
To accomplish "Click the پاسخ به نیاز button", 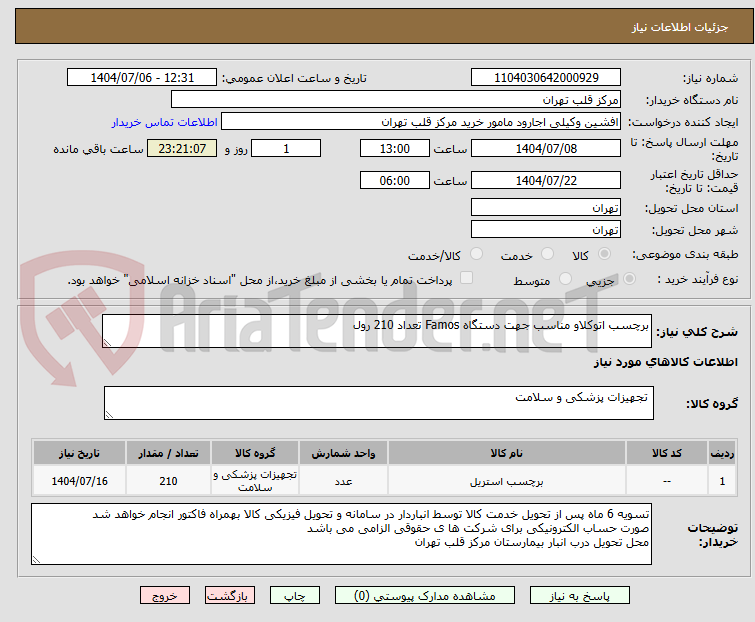I will click(x=579, y=596).
